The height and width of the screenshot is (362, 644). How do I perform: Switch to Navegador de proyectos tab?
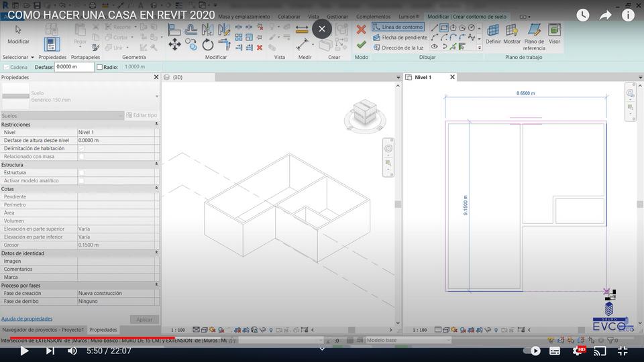point(43,330)
